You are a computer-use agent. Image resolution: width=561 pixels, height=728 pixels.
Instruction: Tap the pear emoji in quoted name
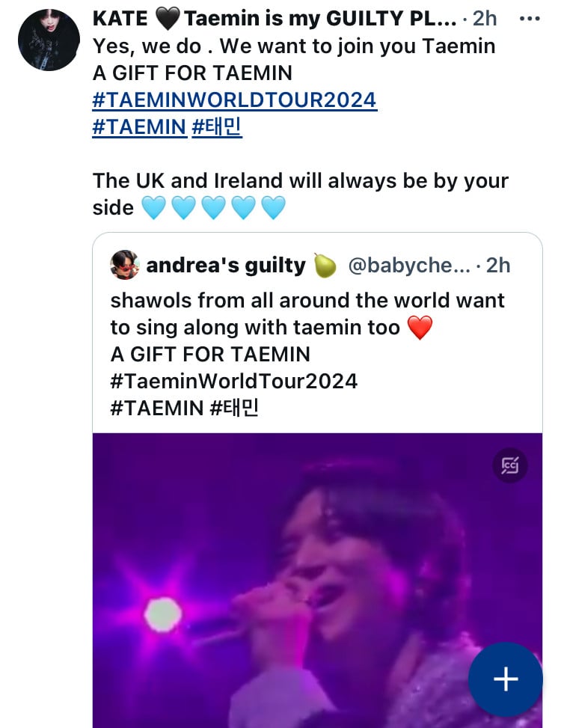point(325,265)
